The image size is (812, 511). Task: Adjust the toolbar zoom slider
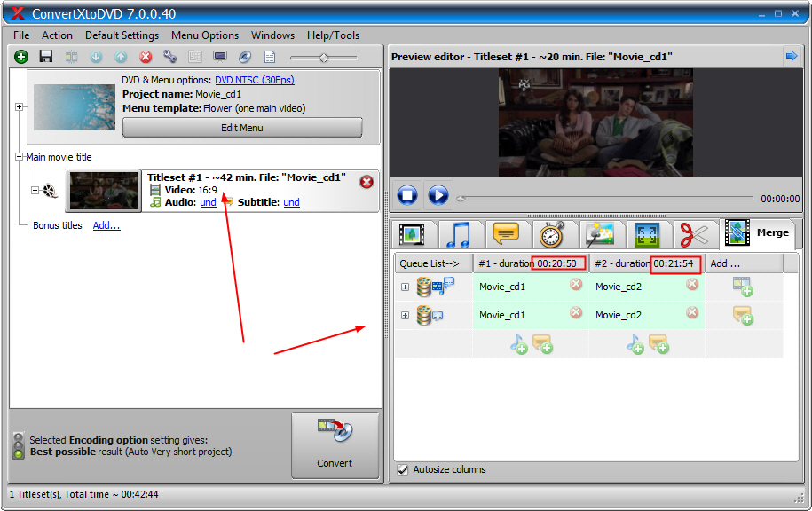[x=324, y=58]
